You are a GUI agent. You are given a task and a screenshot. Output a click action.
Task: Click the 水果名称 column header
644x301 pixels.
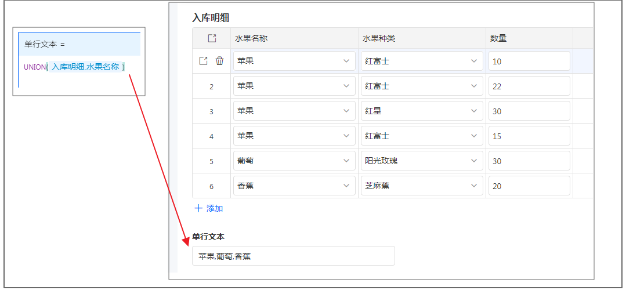[251, 38]
